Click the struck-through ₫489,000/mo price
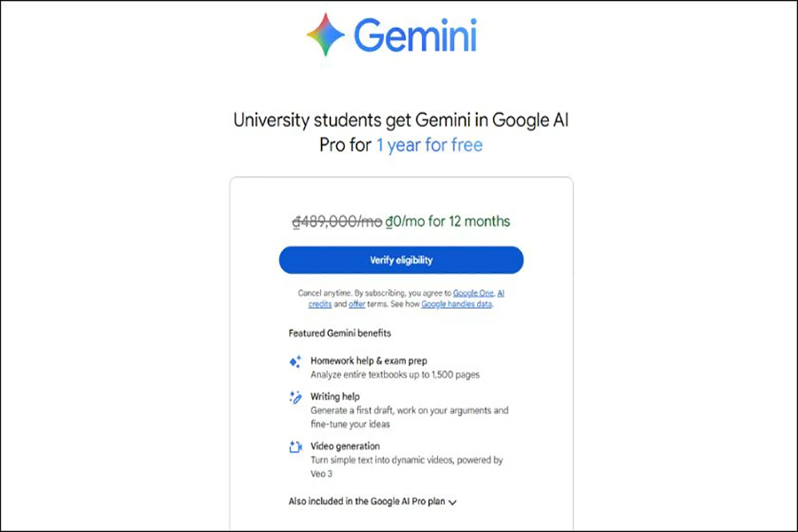This screenshot has width=798, height=532. point(338,222)
